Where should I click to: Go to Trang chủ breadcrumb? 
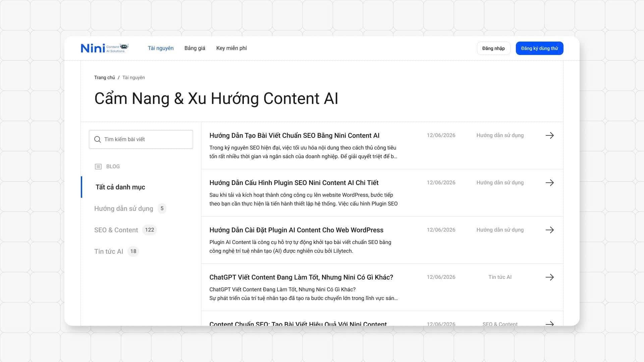coord(104,77)
